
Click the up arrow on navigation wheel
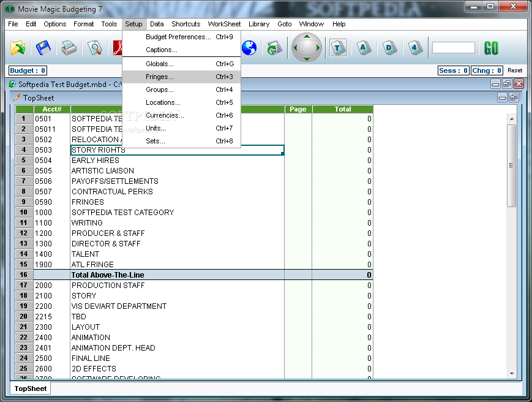click(x=307, y=36)
